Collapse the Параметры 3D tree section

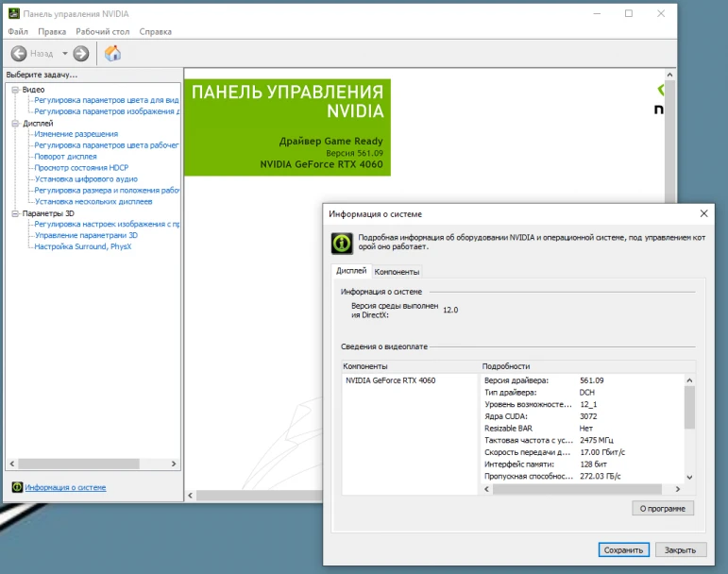tap(15, 213)
